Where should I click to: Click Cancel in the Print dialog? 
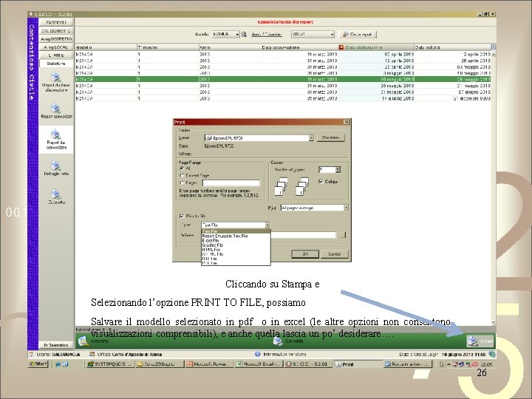(334, 254)
